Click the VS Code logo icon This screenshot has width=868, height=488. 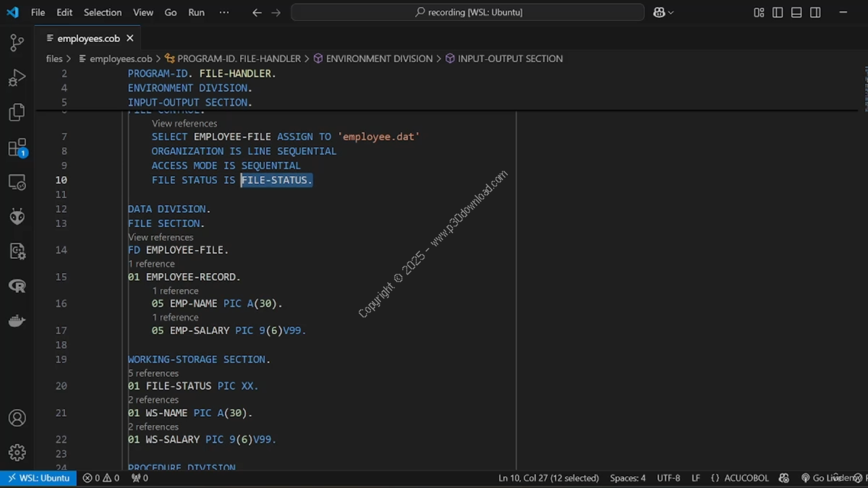12,12
